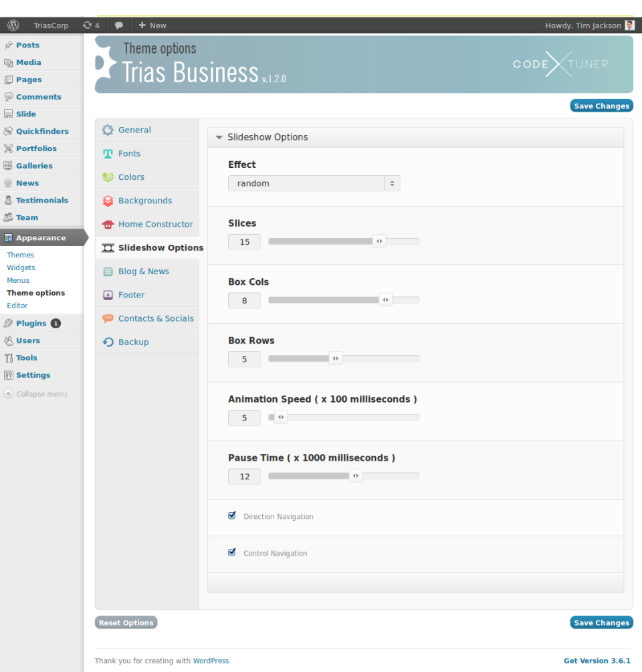Click the Slices slider handle
The width and height of the screenshot is (642, 672).
pyautogui.click(x=379, y=241)
